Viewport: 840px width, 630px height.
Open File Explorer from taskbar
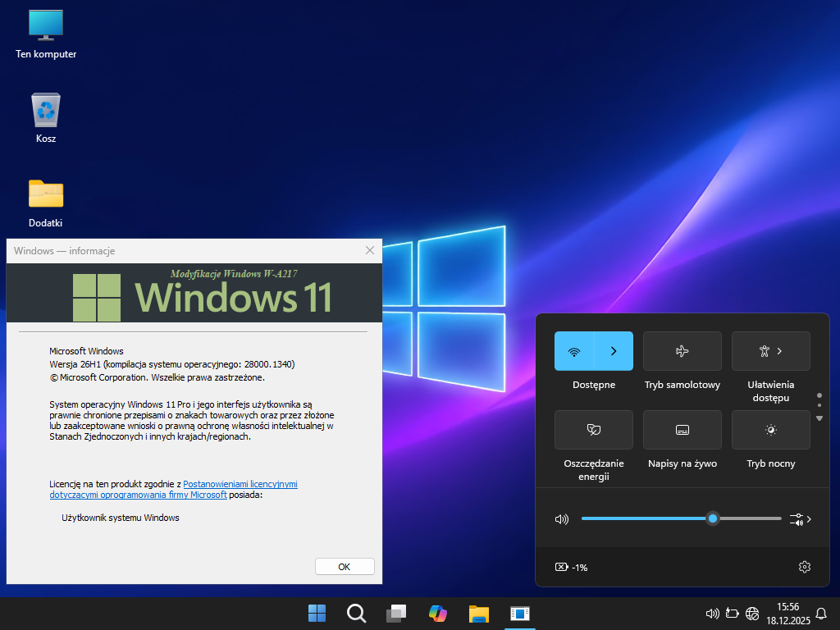[478, 613]
